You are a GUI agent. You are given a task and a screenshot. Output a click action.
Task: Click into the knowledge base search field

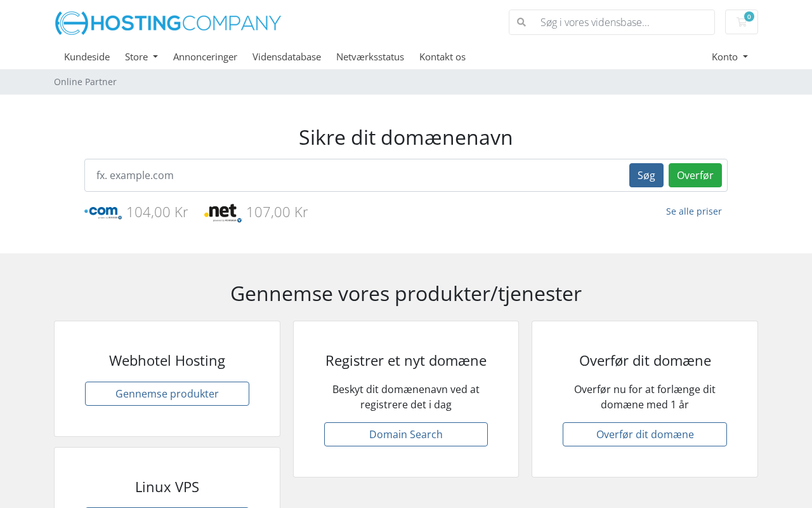[x=622, y=22]
